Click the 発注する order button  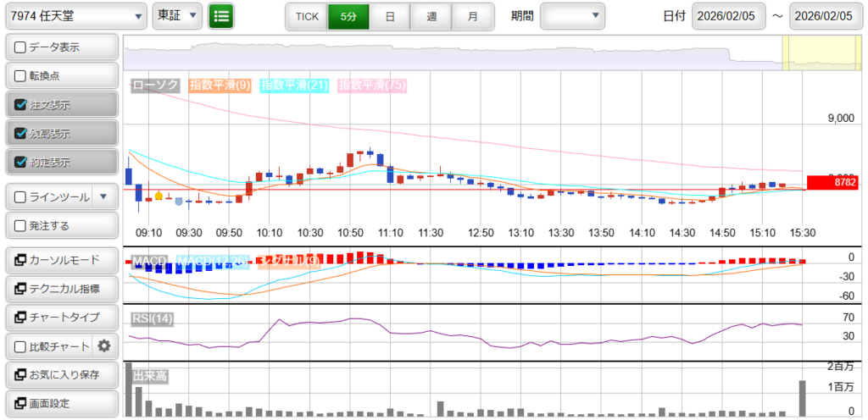tap(61, 226)
